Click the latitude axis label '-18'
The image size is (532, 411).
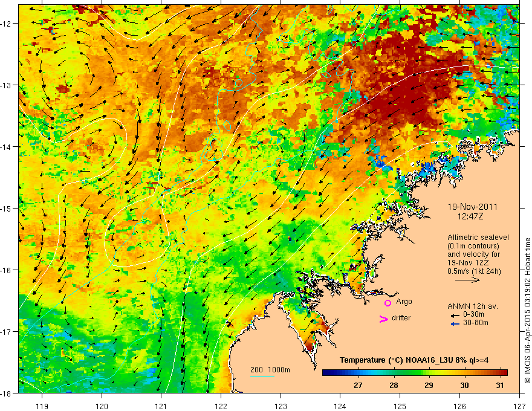(6, 393)
